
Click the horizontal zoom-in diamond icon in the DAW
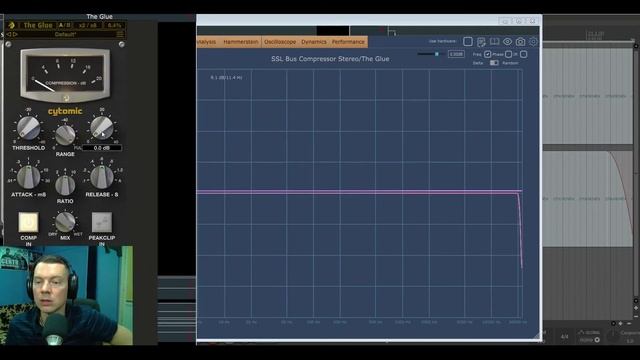point(620,323)
